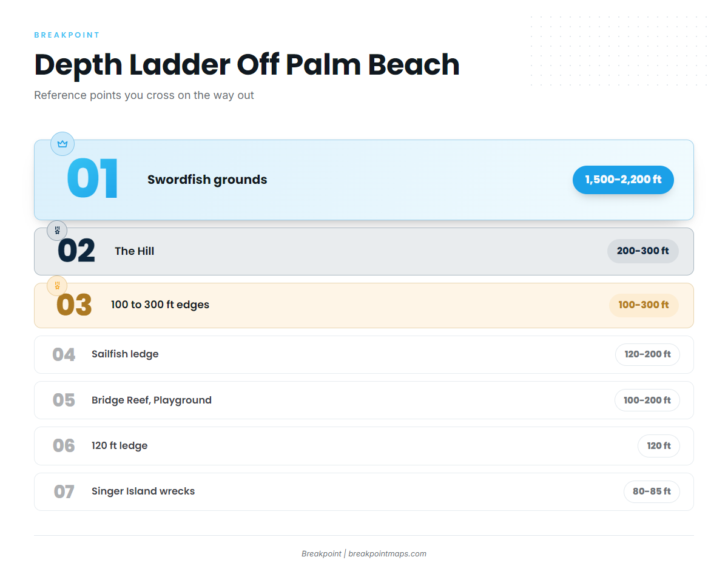Click the BREAKPOINT brand label at top
Screen dimensions: 728x574
(x=67, y=35)
